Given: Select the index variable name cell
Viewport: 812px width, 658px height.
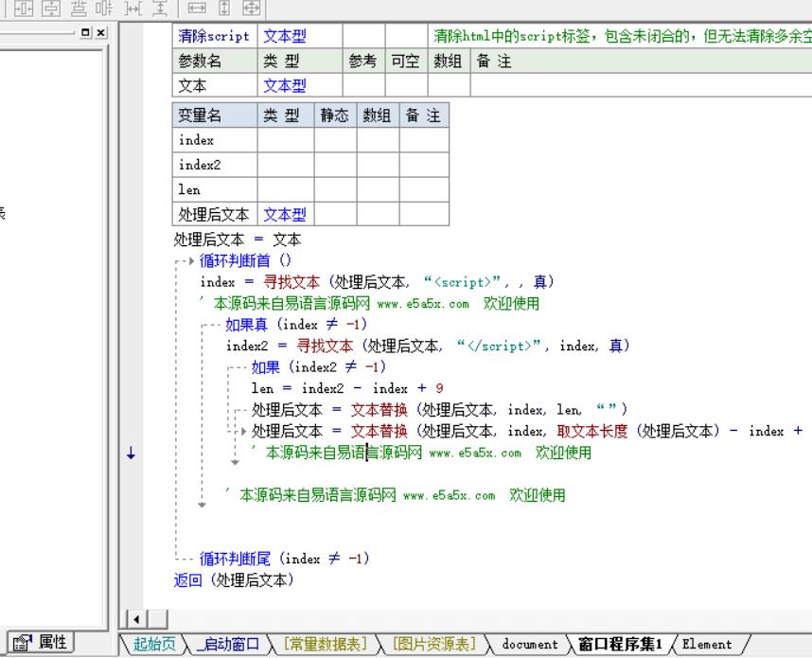Looking at the screenshot, I should [x=215, y=140].
